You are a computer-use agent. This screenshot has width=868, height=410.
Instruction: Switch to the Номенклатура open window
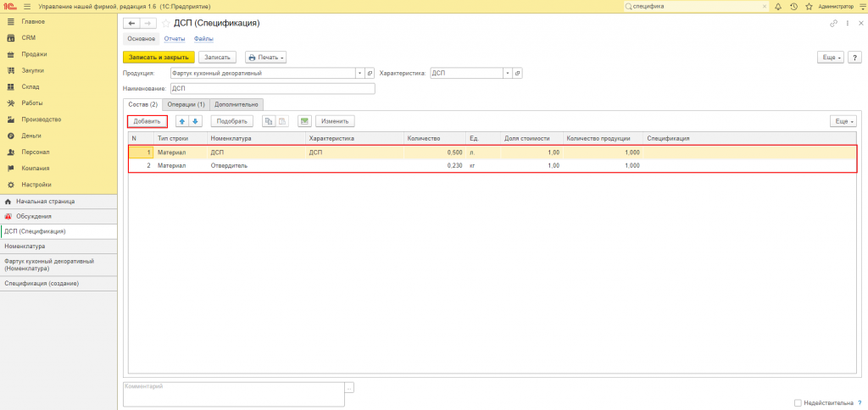point(58,247)
